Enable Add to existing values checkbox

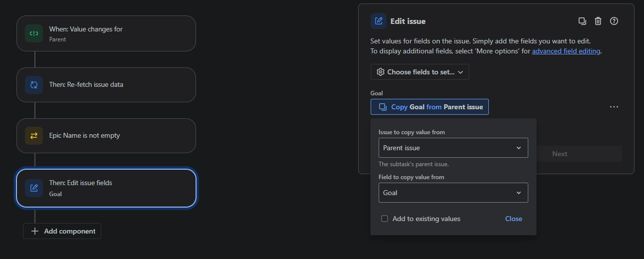point(385,219)
